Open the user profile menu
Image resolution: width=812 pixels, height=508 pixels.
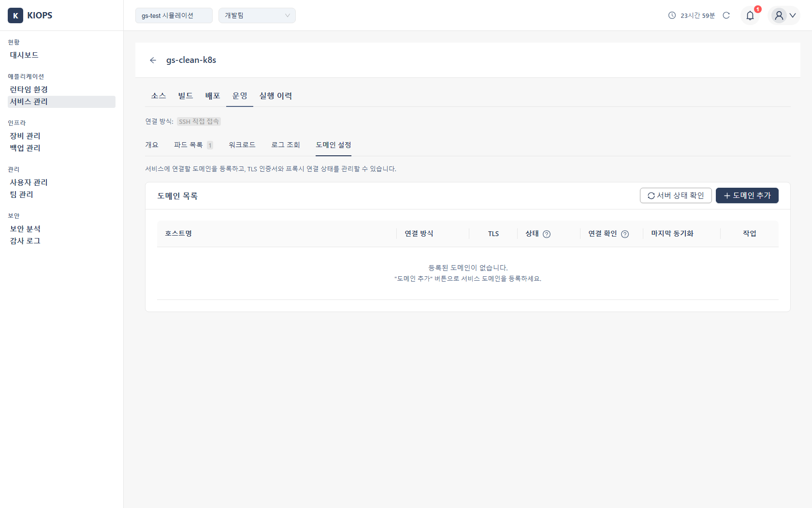point(784,15)
